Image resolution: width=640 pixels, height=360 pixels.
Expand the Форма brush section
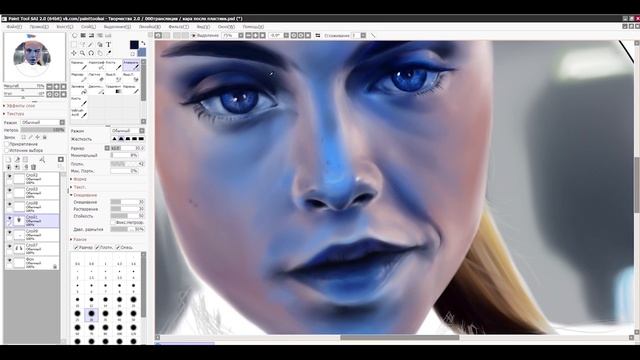(79, 179)
